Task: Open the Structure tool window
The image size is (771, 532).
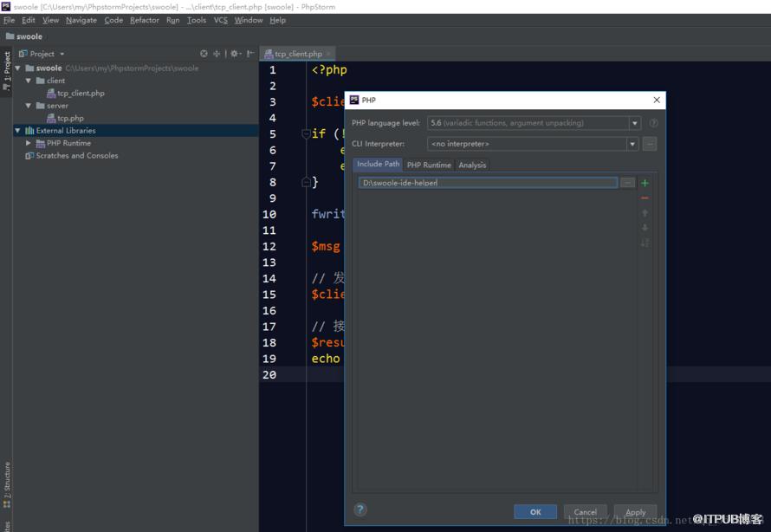Action: pos(7,485)
